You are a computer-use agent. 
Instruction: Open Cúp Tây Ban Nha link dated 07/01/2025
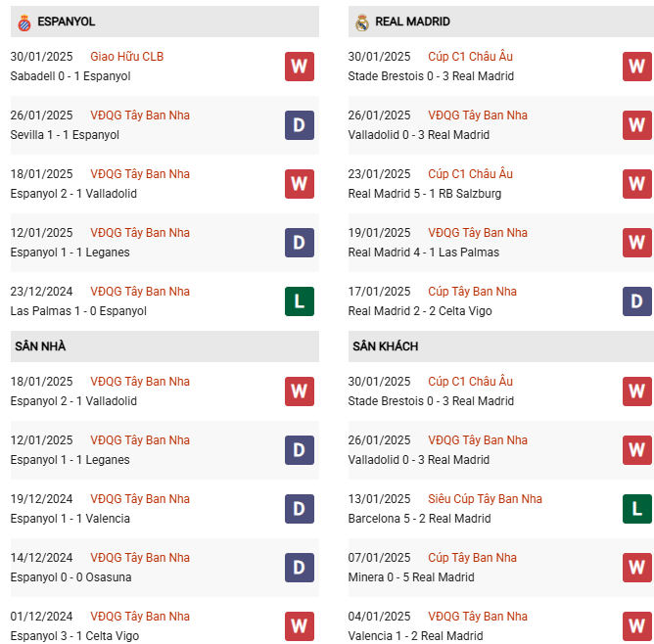point(472,557)
